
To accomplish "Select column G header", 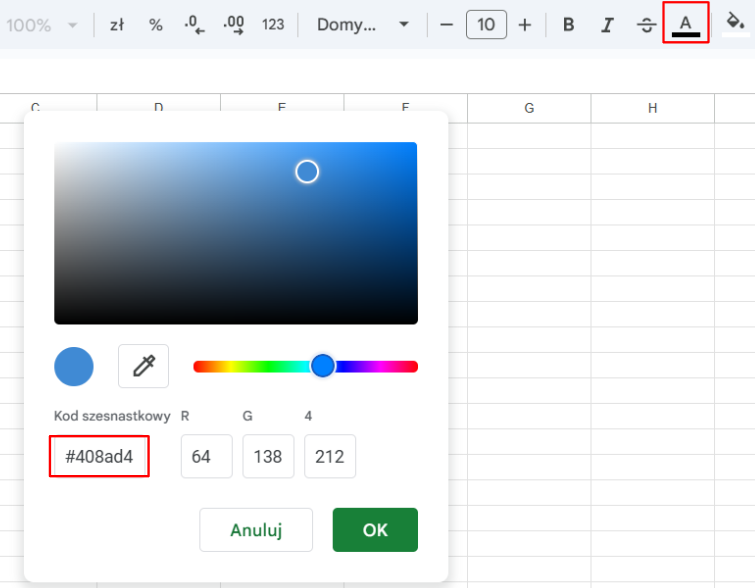I will [x=529, y=108].
